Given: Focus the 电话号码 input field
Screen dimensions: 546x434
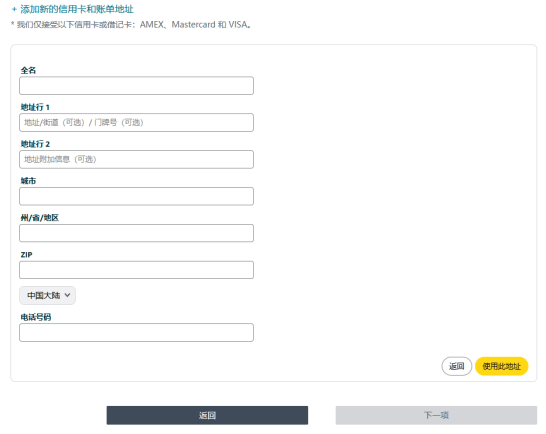Looking at the screenshot, I should (136, 333).
